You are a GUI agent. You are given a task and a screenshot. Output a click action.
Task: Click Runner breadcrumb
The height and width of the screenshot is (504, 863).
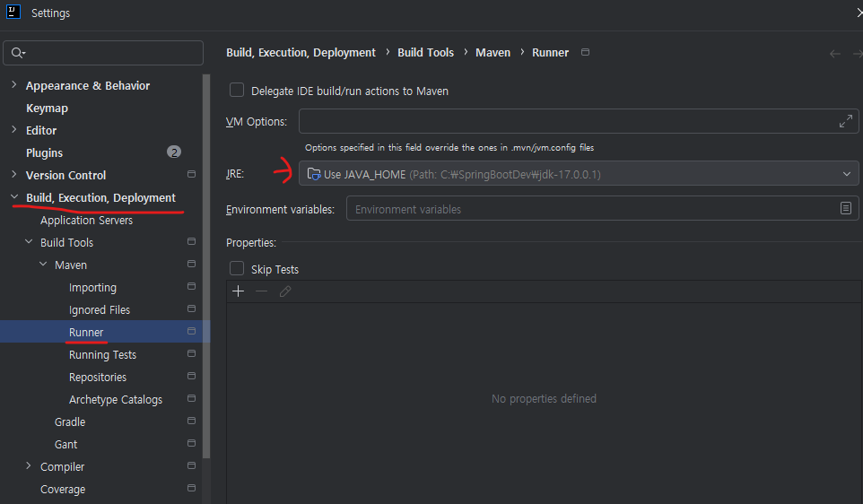click(x=551, y=53)
